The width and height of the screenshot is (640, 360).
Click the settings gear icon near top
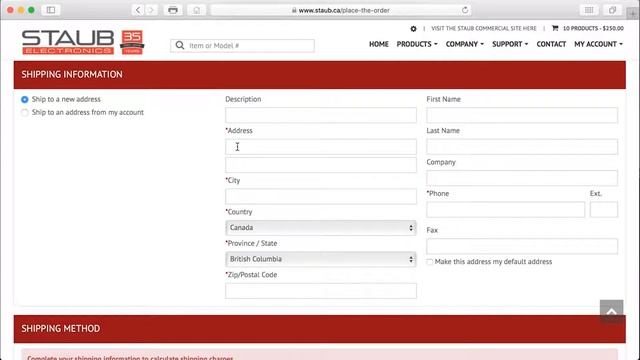coord(413,29)
